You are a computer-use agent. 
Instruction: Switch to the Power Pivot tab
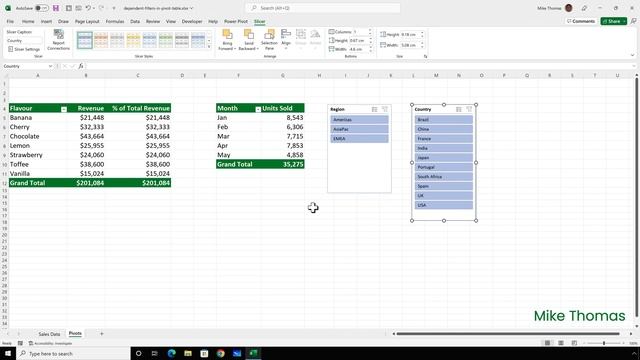point(236,21)
